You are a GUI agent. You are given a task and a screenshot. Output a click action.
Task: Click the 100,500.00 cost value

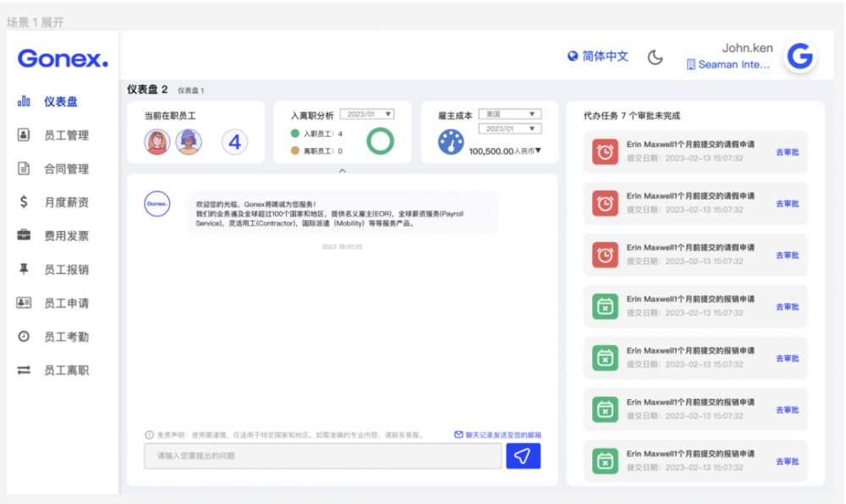(x=491, y=151)
